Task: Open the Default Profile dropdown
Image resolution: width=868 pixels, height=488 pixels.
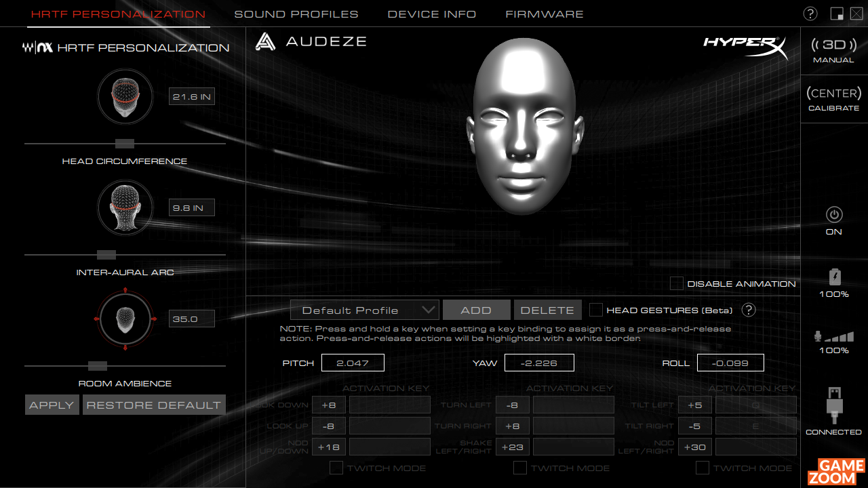Action: [365, 310]
